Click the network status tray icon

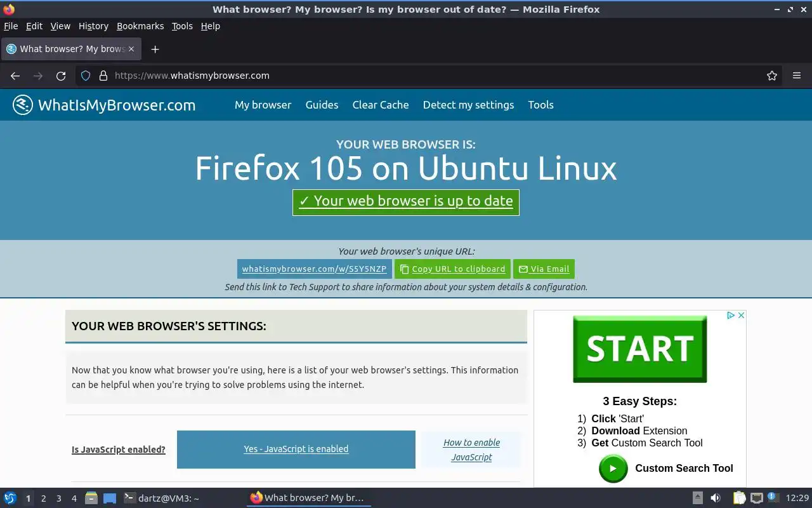tap(756, 498)
